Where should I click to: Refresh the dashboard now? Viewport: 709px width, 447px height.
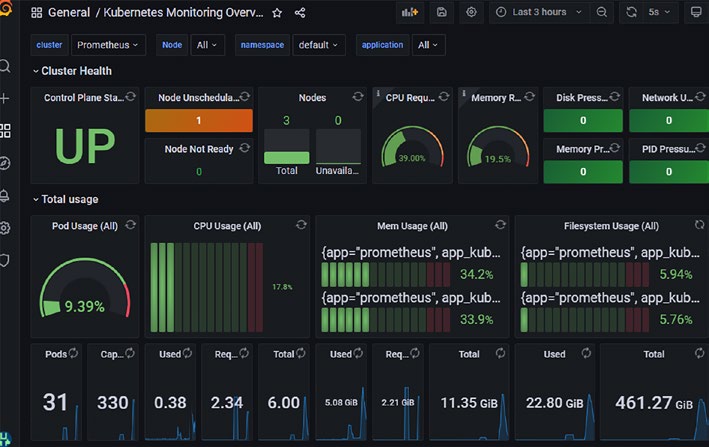coord(631,12)
